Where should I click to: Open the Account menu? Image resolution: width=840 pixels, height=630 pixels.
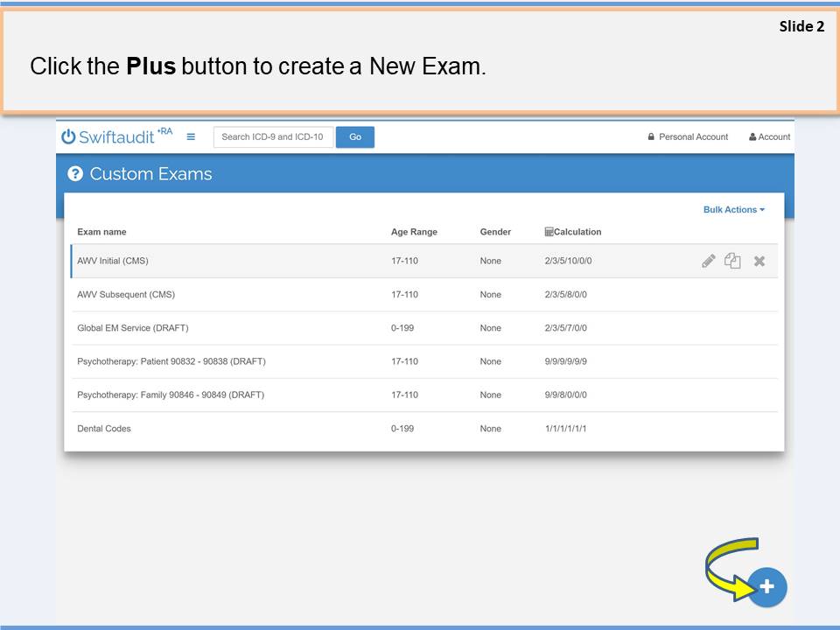(769, 137)
